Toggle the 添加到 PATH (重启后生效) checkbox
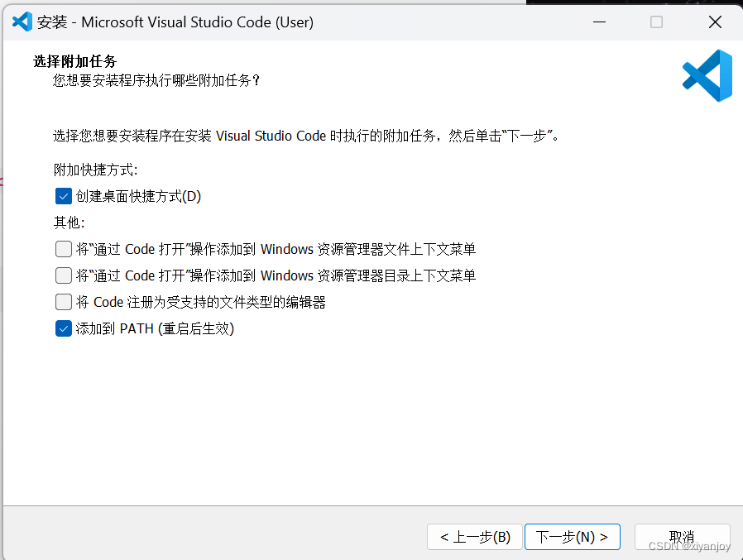Screen dimensions: 743x560 pos(64,328)
